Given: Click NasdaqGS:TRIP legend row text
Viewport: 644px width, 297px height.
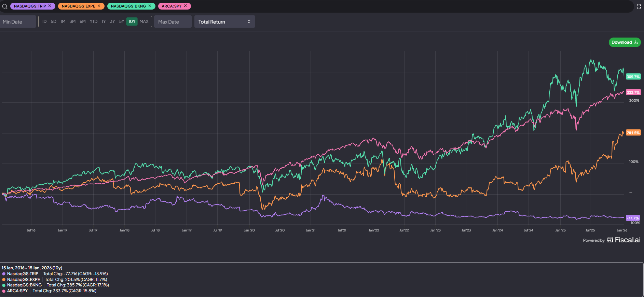Looking at the screenshot, I should click(x=23, y=274).
